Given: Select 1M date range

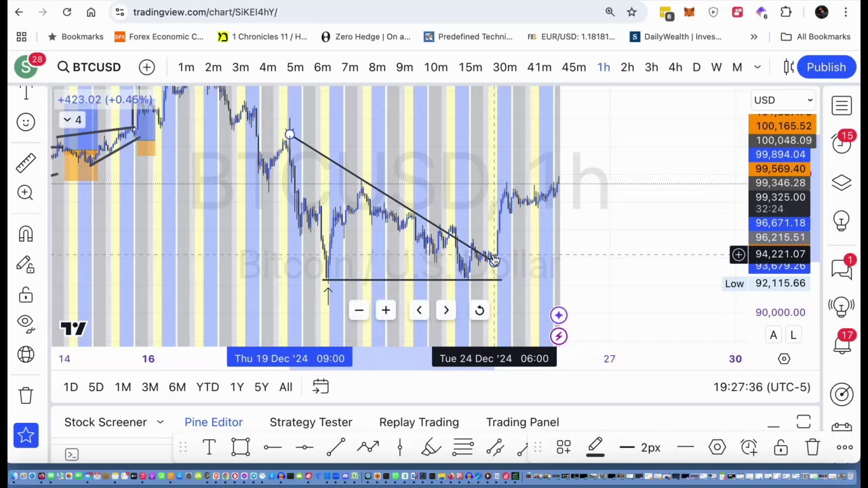Looking at the screenshot, I should point(123,387).
